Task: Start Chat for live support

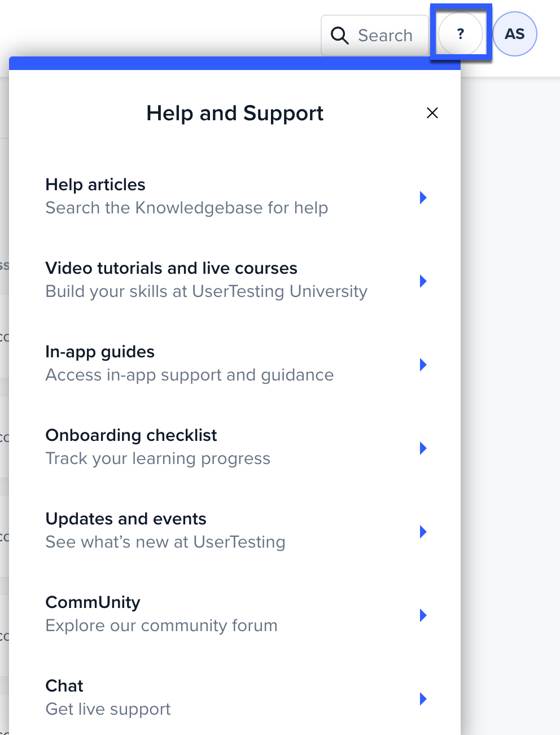Action: pyautogui.click(x=235, y=698)
